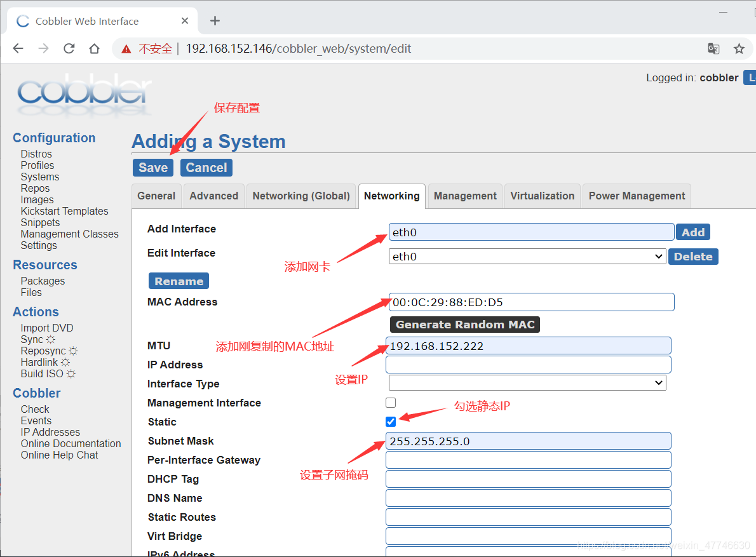The height and width of the screenshot is (557, 756).
Task: Open Images in the sidebar
Action: point(37,199)
